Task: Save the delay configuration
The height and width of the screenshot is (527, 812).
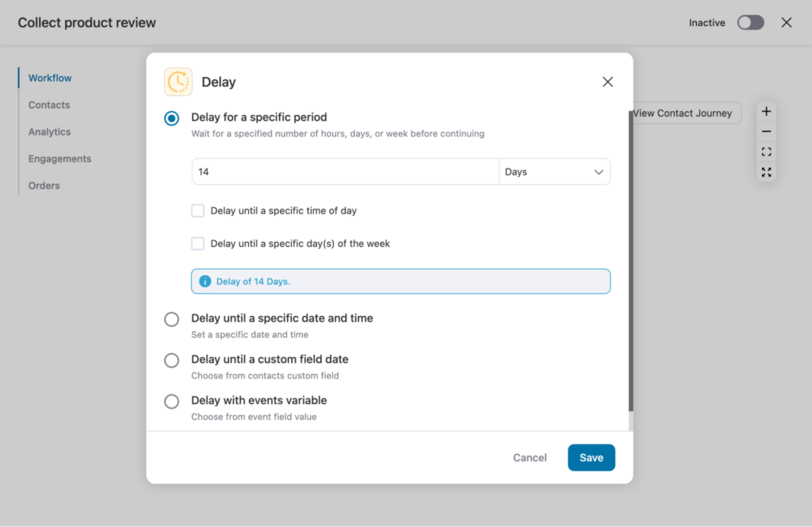Action: [x=591, y=457]
